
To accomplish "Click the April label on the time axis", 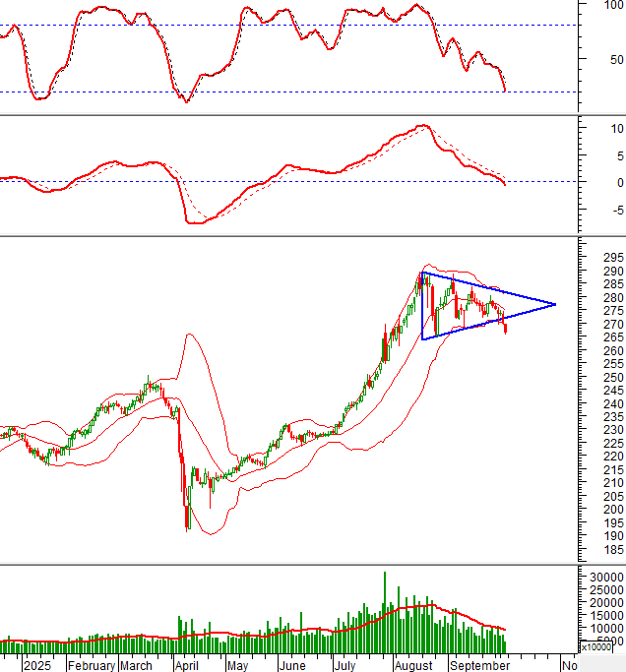I will [x=187, y=665].
